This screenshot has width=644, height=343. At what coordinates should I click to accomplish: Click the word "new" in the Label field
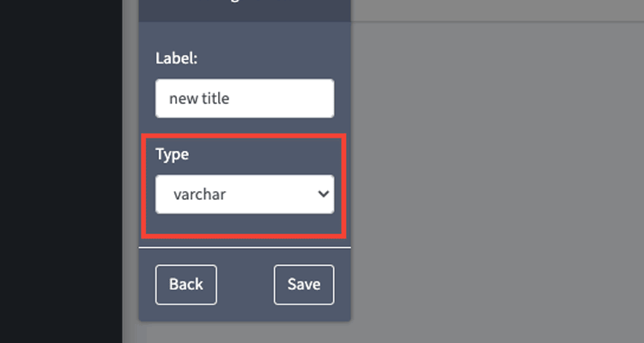click(x=182, y=99)
